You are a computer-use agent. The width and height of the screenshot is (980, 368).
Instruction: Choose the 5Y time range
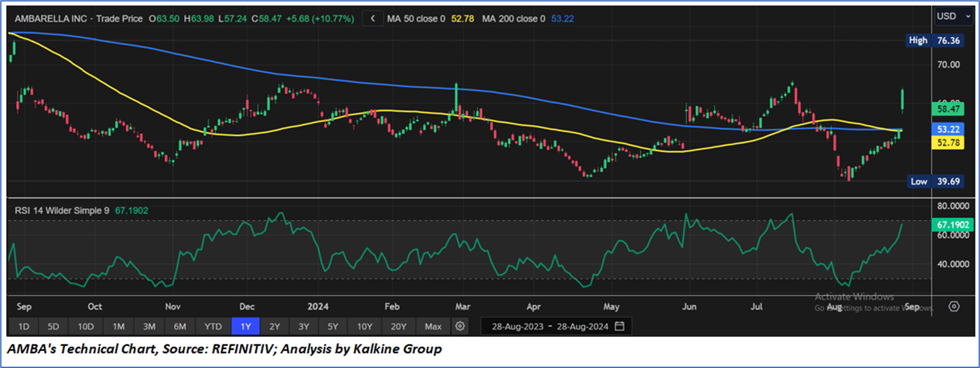[333, 326]
